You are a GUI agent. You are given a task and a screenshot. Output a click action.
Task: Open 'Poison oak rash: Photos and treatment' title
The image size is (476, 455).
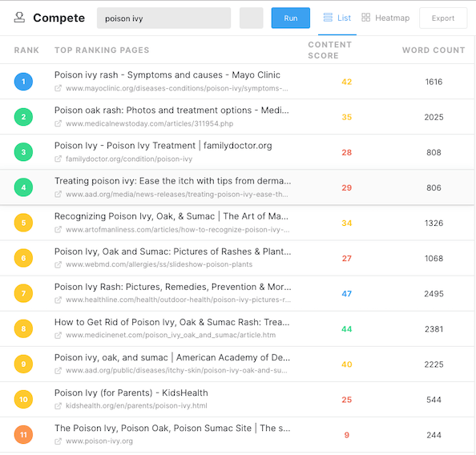click(171, 111)
